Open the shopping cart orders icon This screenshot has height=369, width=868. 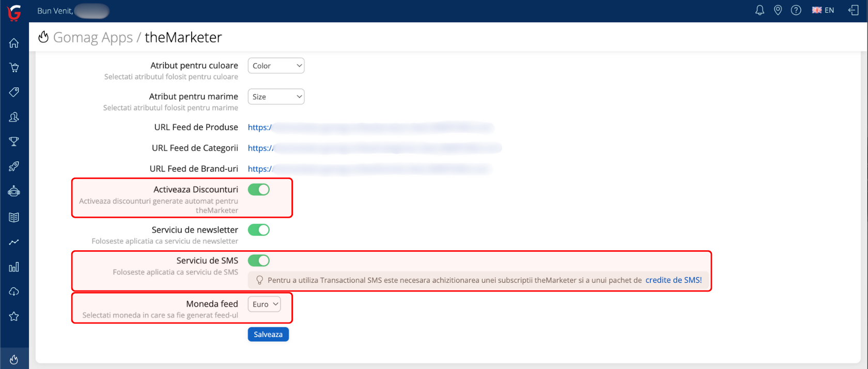(x=14, y=68)
